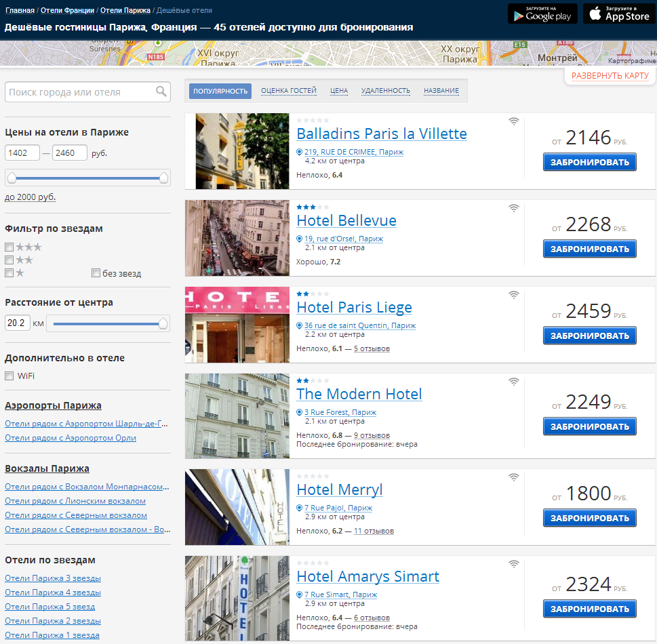The image size is (657, 644).
Task: Open Hotel Amarys Simart photo thumbnail
Action: click(237, 598)
